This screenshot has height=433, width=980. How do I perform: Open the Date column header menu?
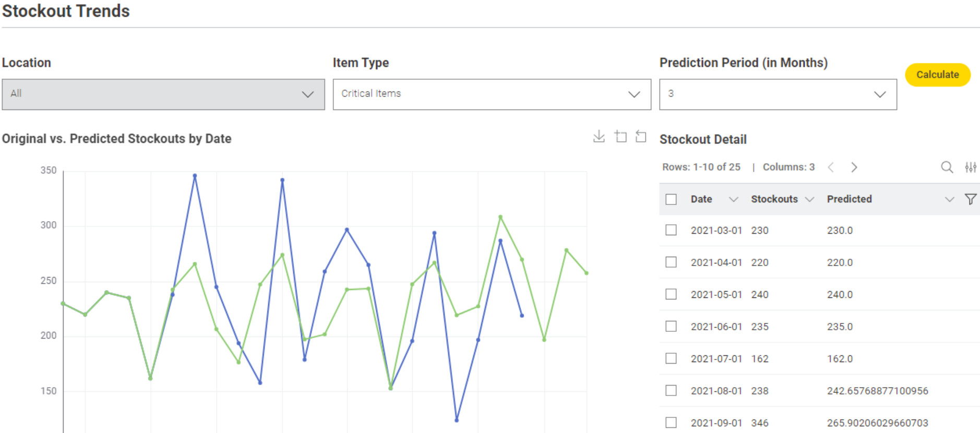pos(733,199)
